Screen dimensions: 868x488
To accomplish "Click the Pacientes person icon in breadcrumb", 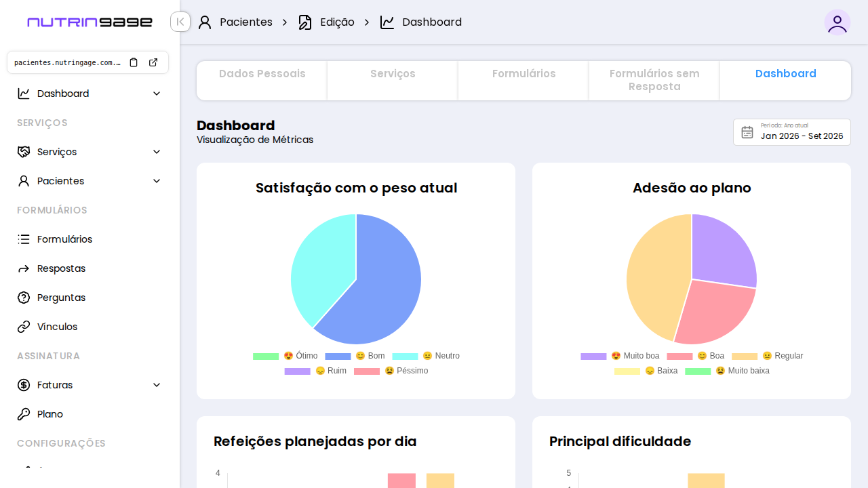I will pos(205,22).
